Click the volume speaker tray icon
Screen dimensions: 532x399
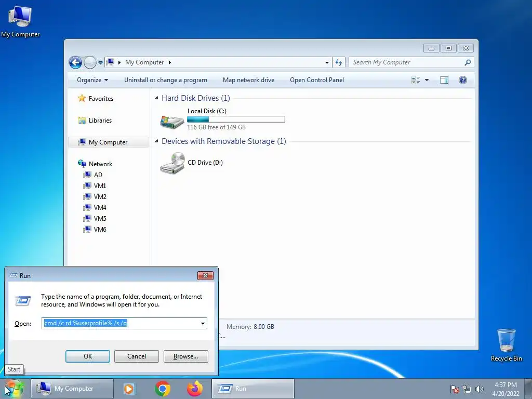(x=479, y=389)
